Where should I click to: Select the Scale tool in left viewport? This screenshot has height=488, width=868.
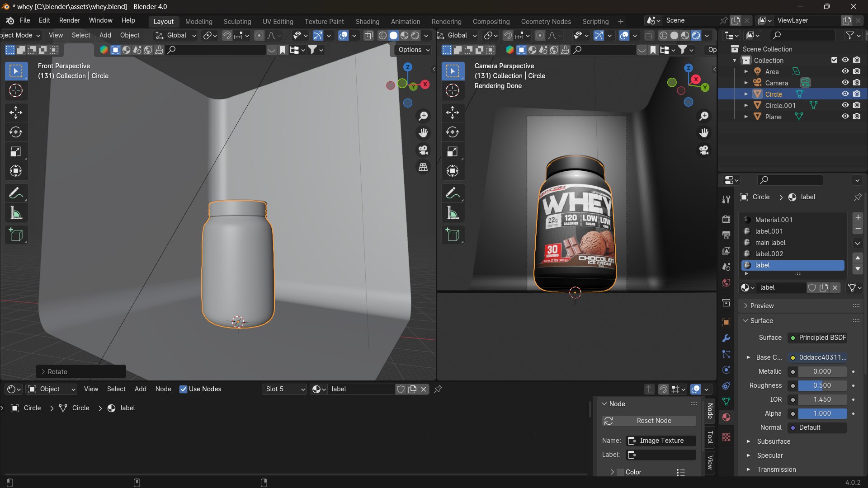[x=16, y=151]
